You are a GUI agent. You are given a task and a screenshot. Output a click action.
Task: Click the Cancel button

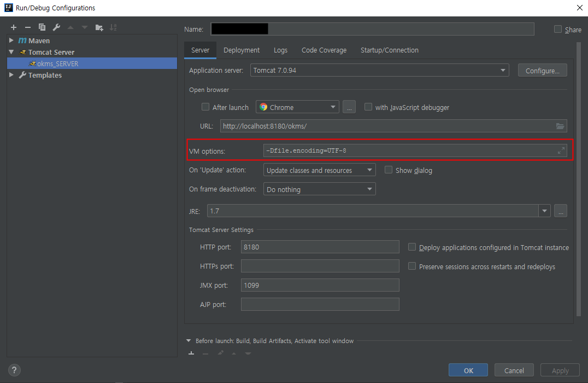coord(514,370)
